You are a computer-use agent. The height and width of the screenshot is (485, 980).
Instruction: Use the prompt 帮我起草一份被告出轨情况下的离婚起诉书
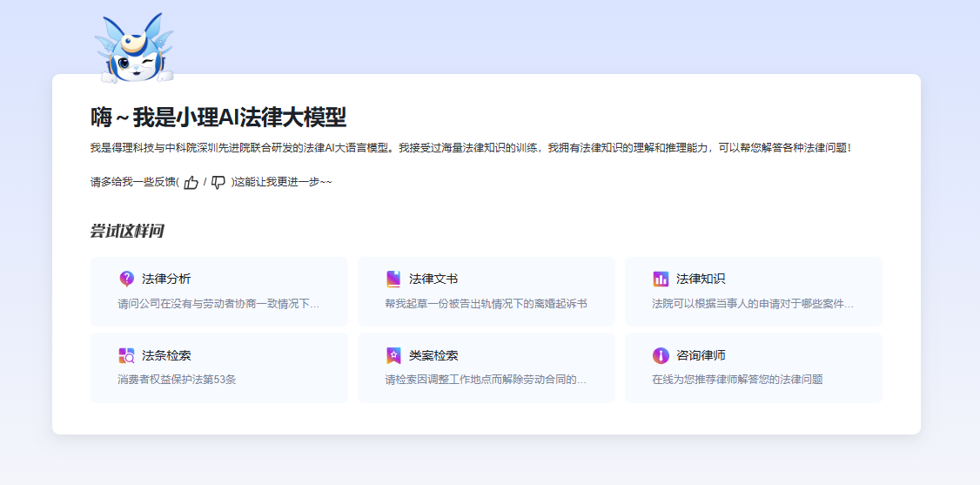click(487, 305)
